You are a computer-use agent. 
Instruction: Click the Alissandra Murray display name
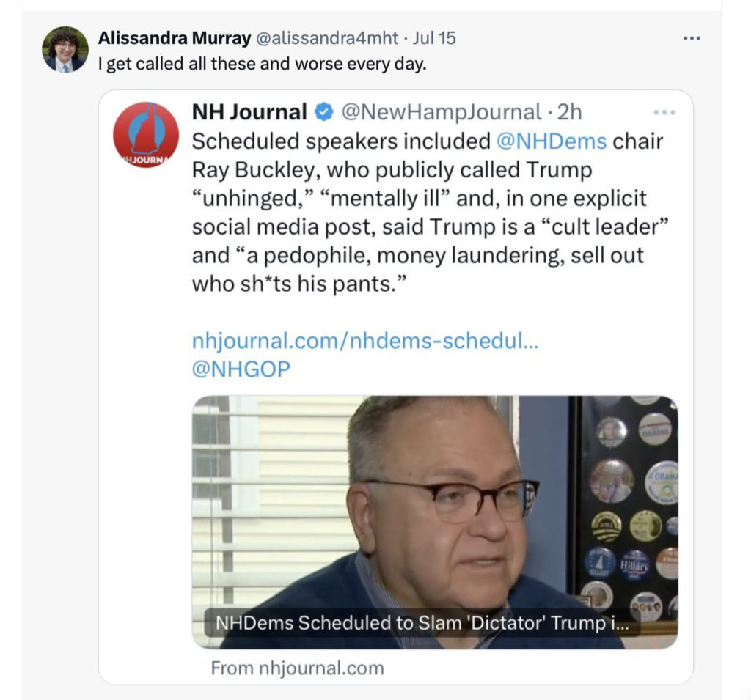tap(172, 37)
